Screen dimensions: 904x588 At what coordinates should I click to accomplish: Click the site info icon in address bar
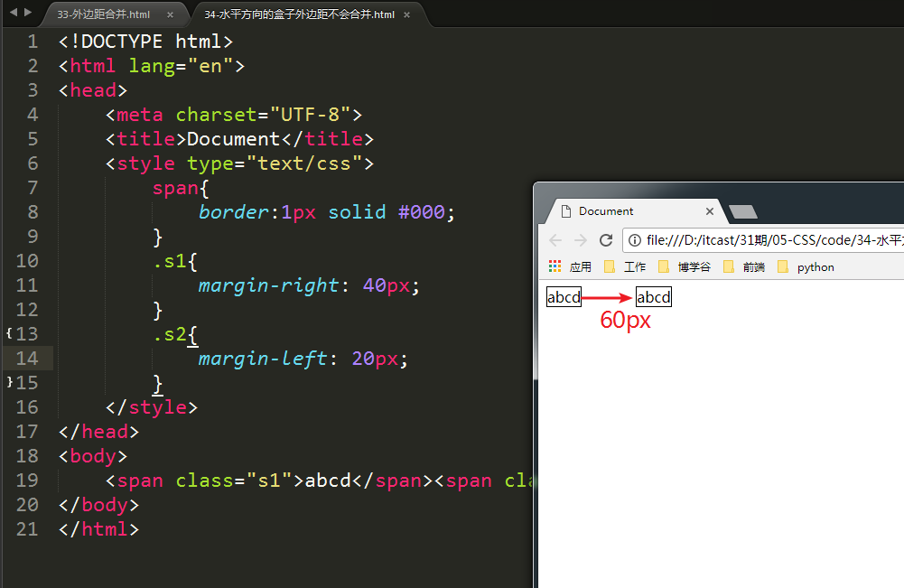(635, 240)
